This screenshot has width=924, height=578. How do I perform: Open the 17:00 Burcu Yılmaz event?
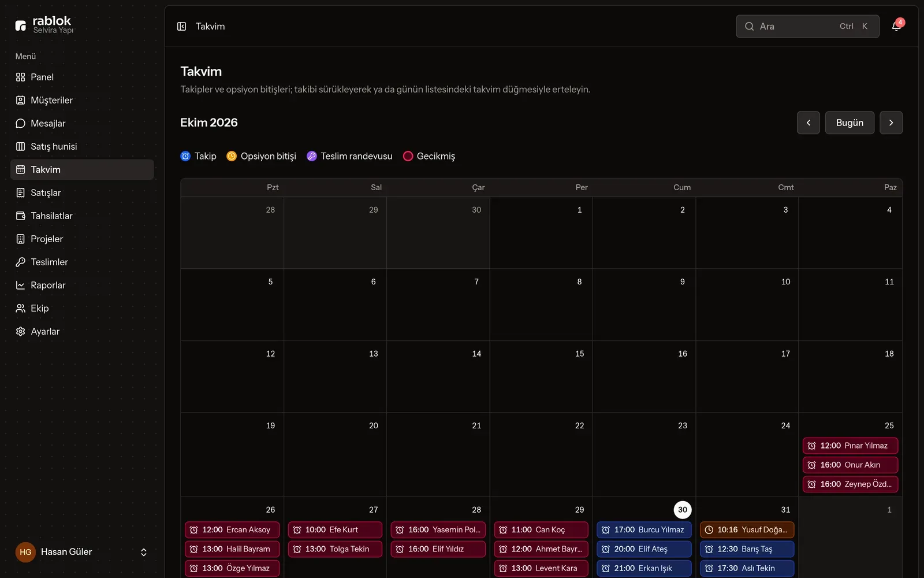[644, 530]
